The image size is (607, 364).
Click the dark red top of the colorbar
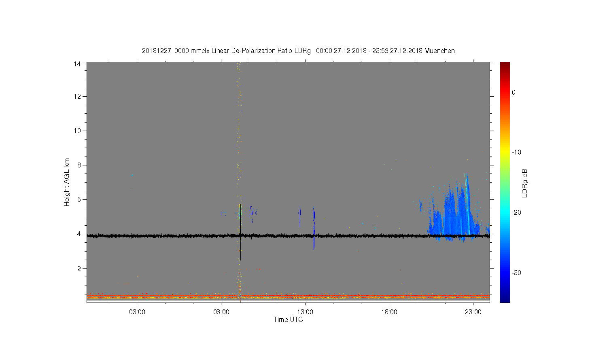(x=505, y=66)
